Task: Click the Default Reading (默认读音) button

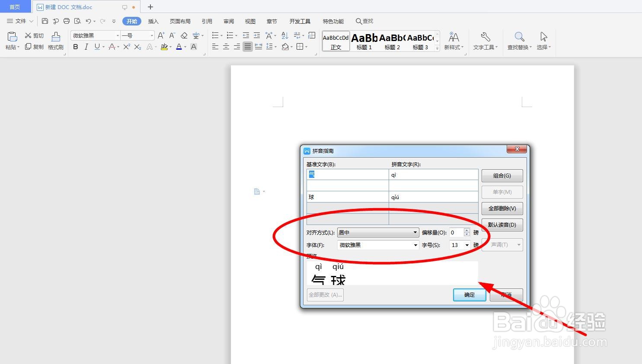Action: tap(502, 225)
